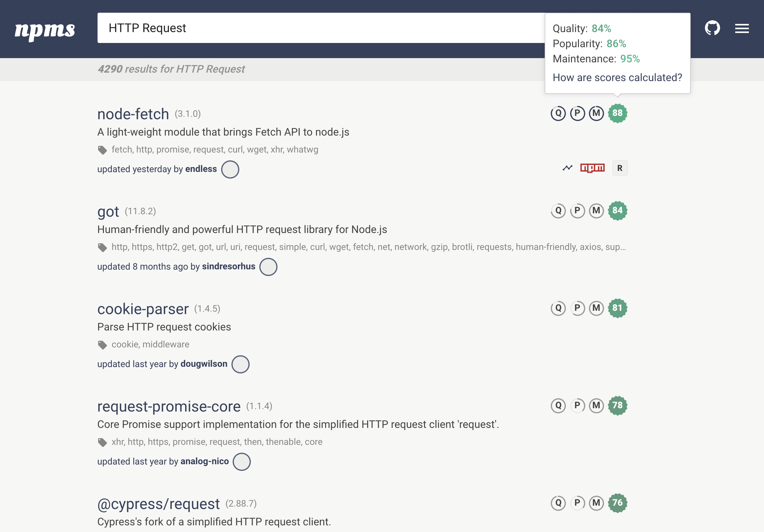Click the npms logo

pyautogui.click(x=45, y=30)
